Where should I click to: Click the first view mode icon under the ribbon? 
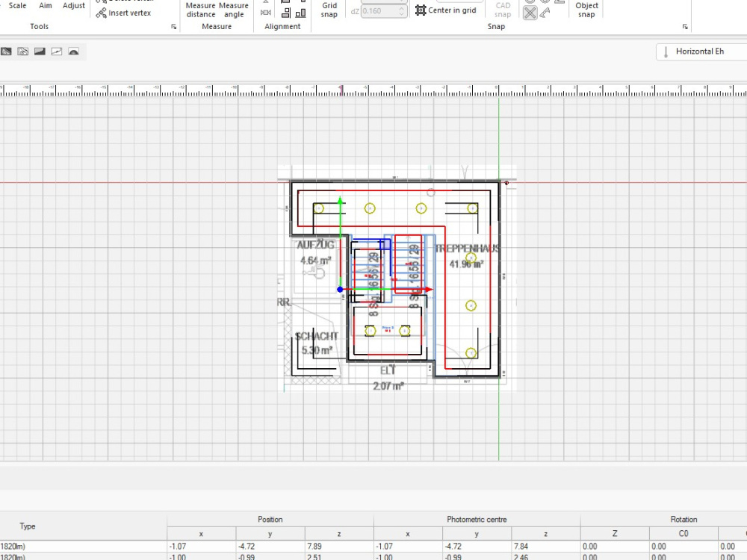tap(6, 52)
